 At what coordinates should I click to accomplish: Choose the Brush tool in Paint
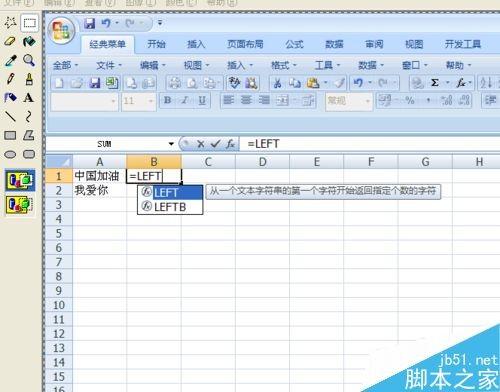pos(29,79)
